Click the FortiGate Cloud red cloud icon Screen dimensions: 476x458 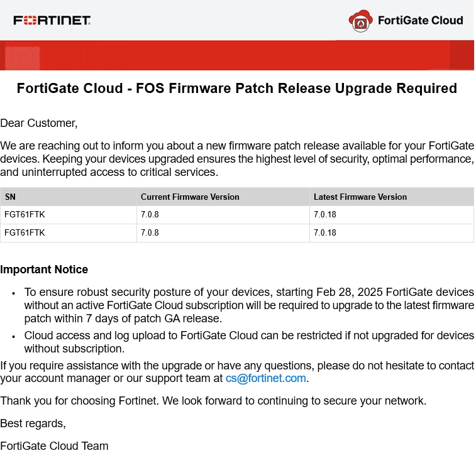click(361, 21)
